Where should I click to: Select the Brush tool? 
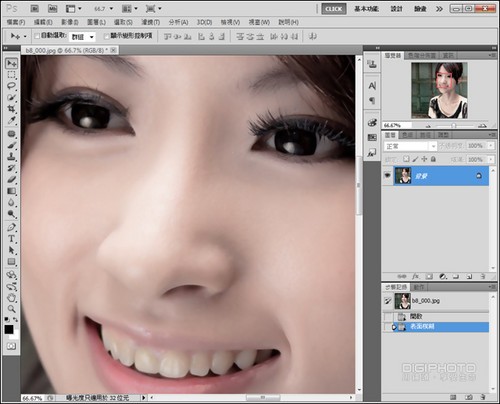pos(11,145)
